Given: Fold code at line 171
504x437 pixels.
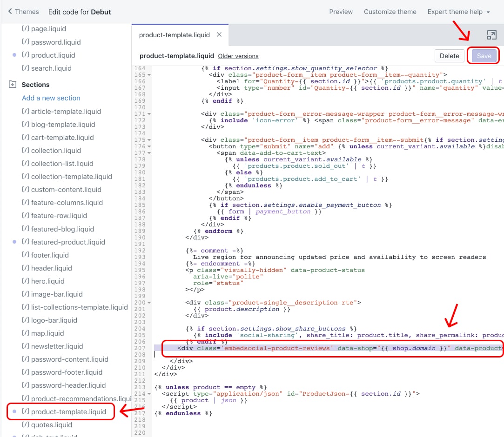Looking at the screenshot, I should pyautogui.click(x=149, y=114).
